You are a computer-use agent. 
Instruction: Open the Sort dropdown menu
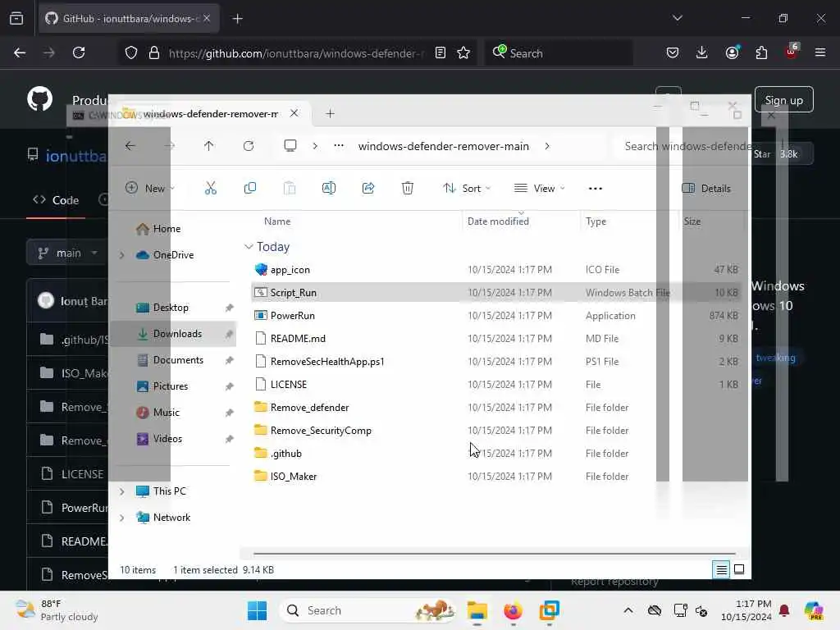[466, 188]
